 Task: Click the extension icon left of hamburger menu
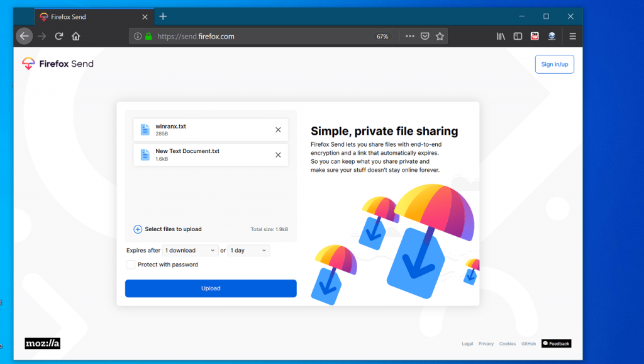(552, 36)
